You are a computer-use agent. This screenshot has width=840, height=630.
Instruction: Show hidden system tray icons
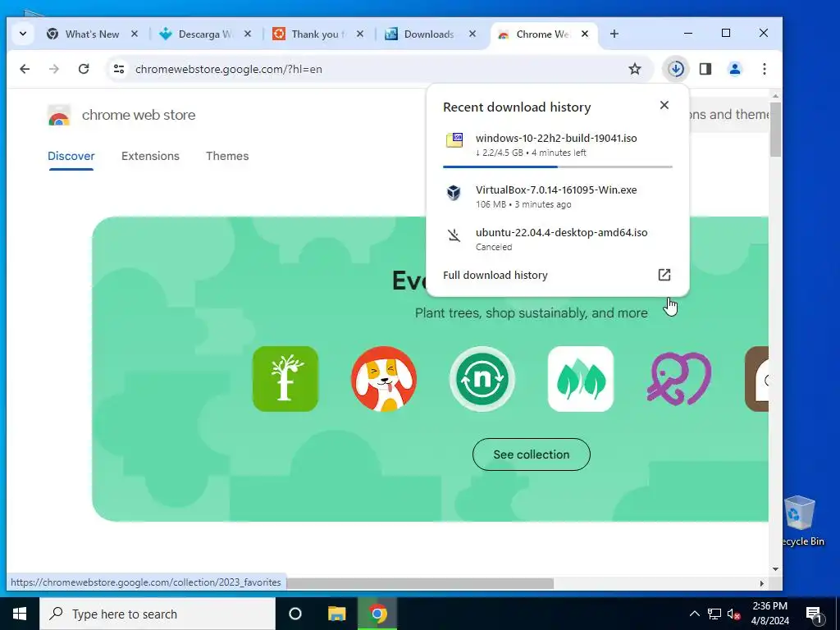point(694,614)
